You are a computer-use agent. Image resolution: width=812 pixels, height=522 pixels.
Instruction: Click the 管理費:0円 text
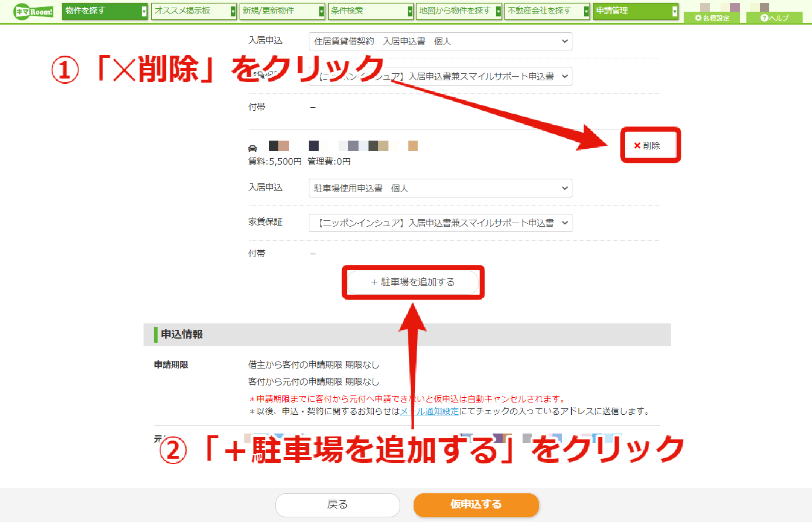point(329,162)
